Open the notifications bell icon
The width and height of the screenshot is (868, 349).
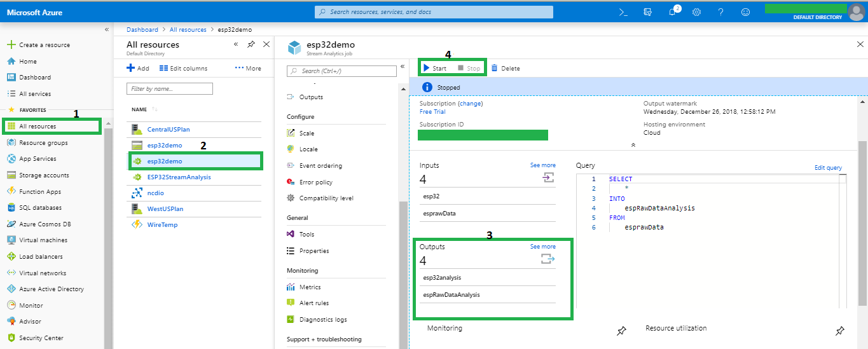point(673,11)
